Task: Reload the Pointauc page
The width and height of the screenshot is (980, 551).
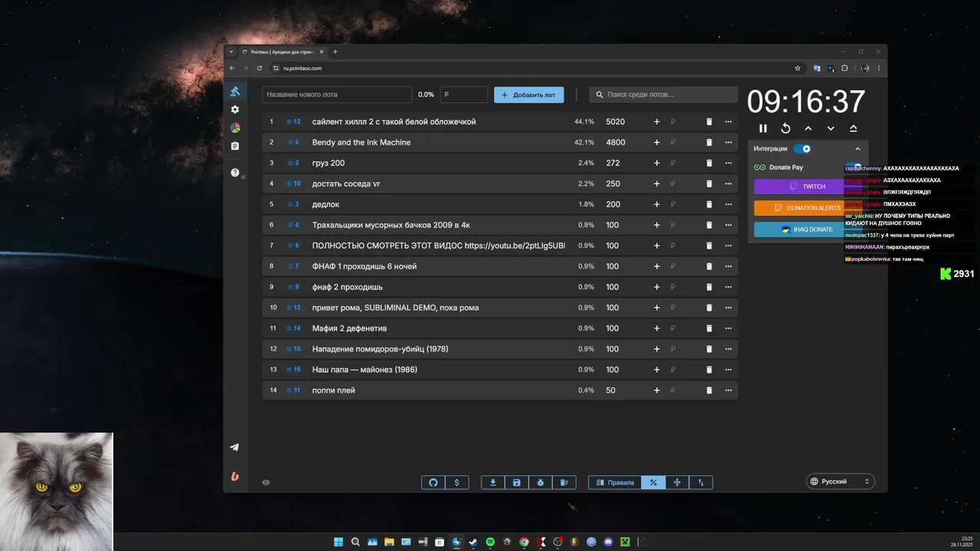Action: coord(260,68)
